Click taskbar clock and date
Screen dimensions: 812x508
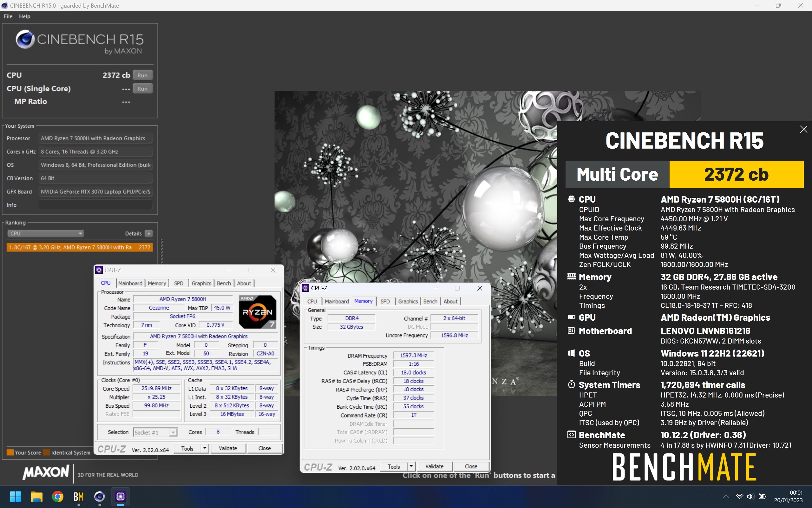pos(788,497)
